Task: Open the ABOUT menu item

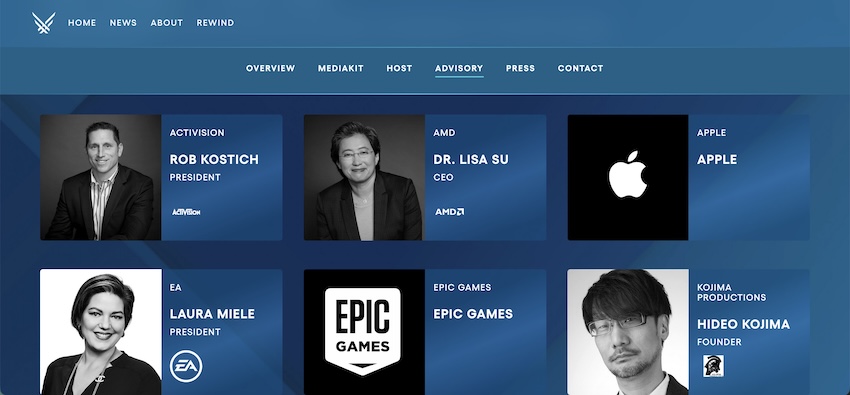Action: [x=166, y=23]
